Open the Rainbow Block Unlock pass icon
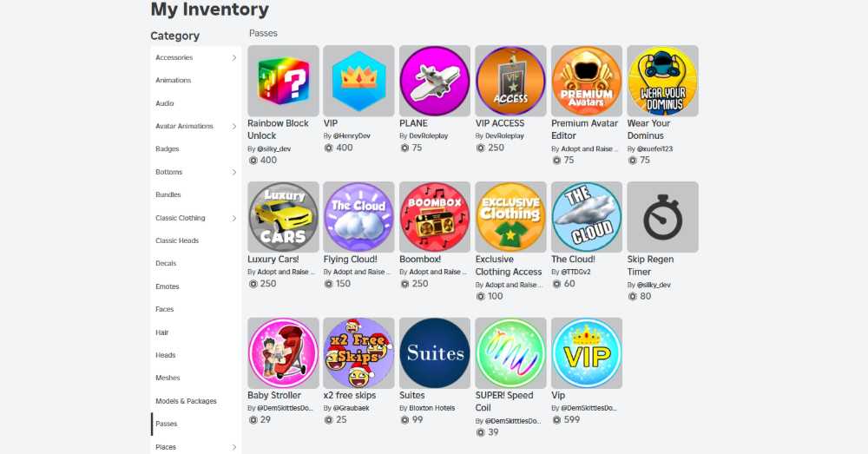This screenshot has width=868, height=454. [x=283, y=81]
